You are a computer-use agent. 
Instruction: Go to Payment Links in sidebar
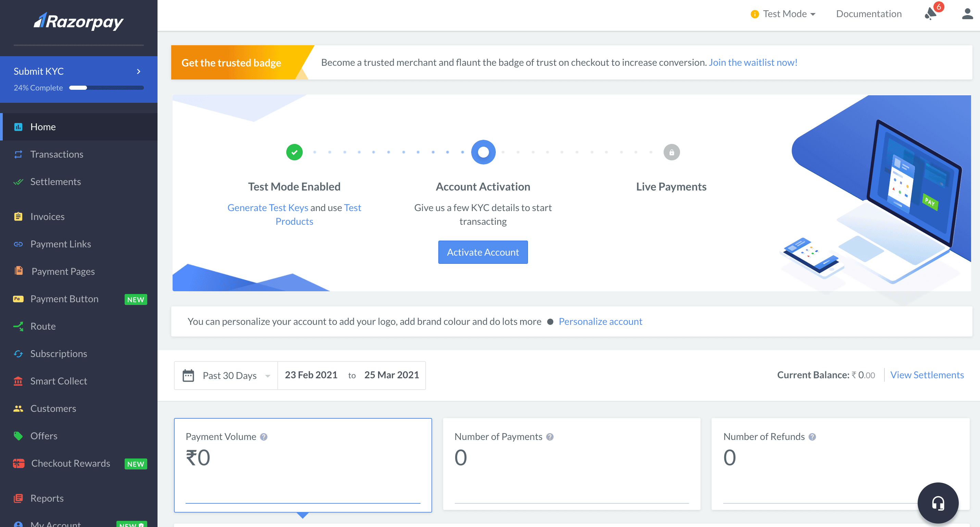[x=61, y=244]
